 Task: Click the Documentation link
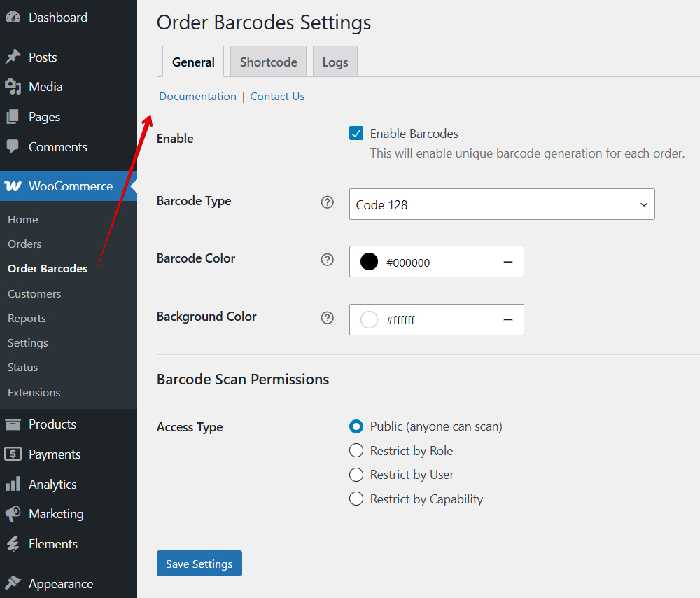click(197, 96)
